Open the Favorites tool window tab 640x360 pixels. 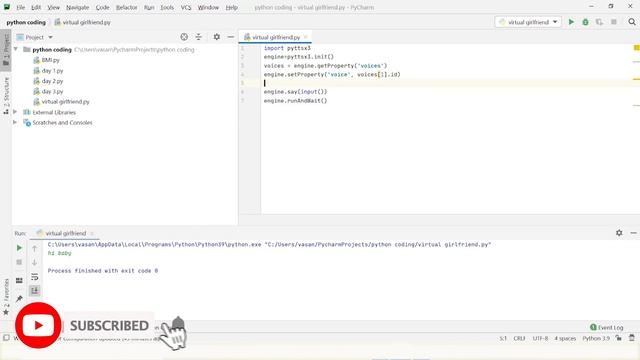[x=6, y=297]
